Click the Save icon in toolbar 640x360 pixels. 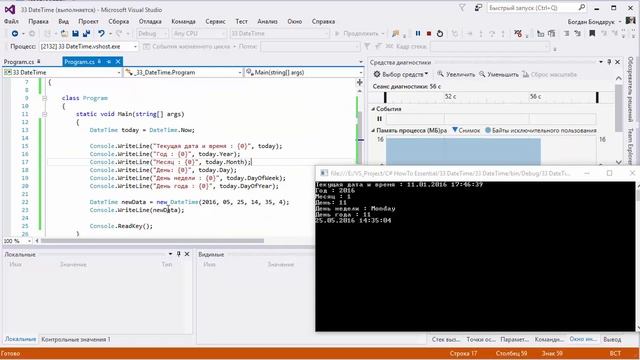coord(75,33)
